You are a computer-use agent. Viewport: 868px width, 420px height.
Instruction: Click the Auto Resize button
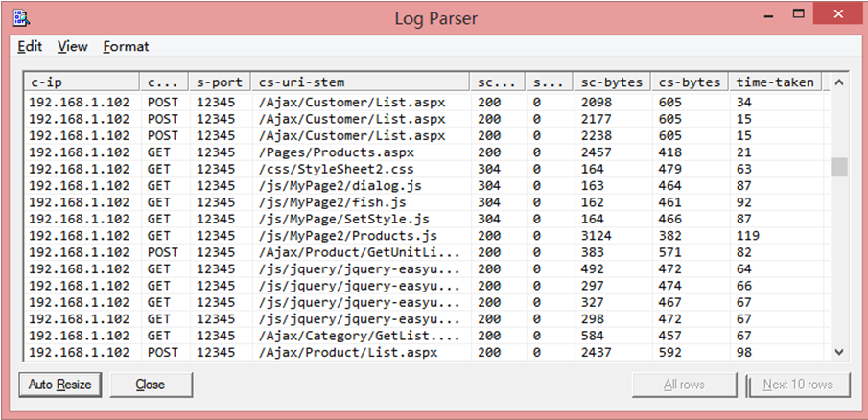59,385
